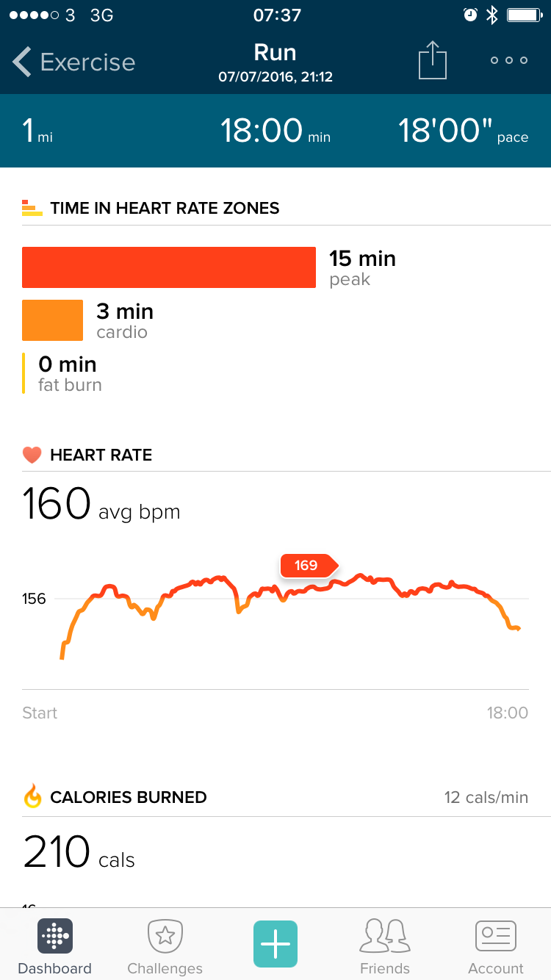Open the three-dot more options menu
The image size is (551, 980).
[x=509, y=60]
